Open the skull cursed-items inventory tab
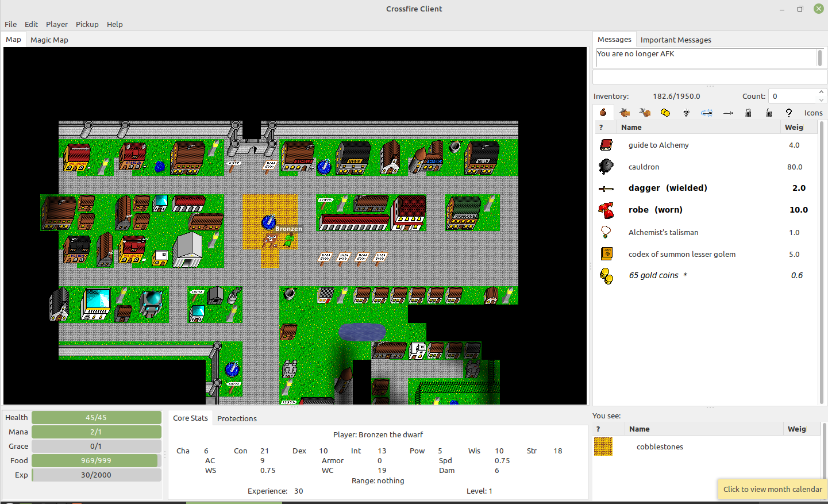The height and width of the screenshot is (504, 828). click(686, 113)
